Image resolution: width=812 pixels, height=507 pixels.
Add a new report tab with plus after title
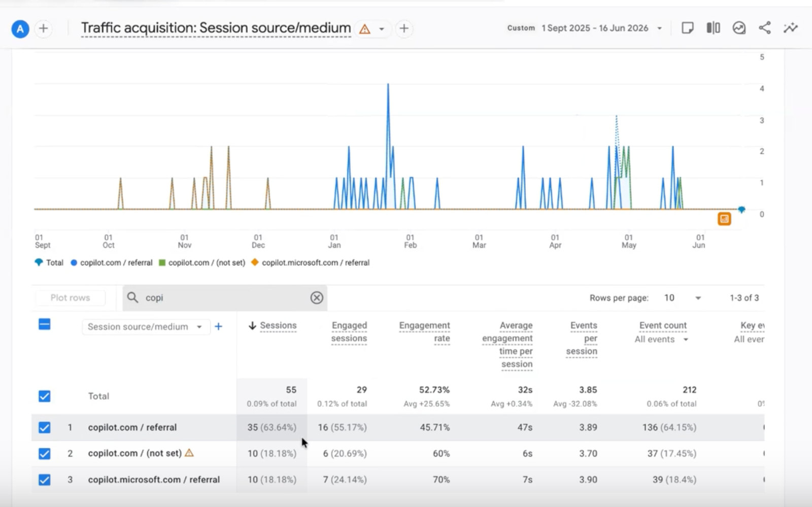click(404, 28)
